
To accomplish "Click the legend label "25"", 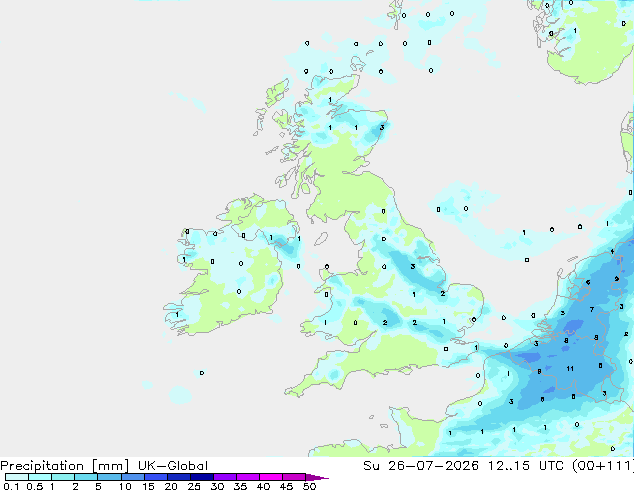I will coord(194,486).
